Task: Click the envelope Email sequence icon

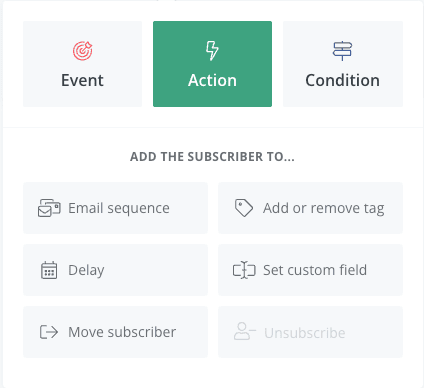Action: click(x=49, y=208)
